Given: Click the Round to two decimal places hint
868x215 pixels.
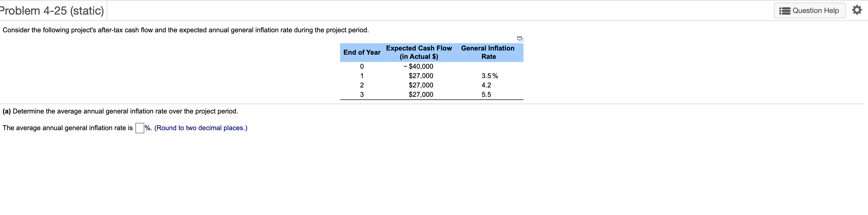Looking at the screenshot, I should (201, 128).
